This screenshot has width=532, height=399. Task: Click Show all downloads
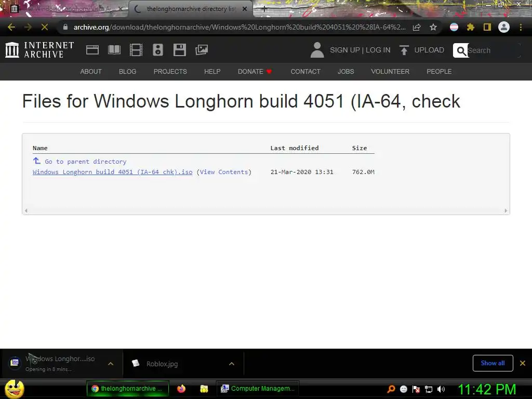click(x=493, y=363)
